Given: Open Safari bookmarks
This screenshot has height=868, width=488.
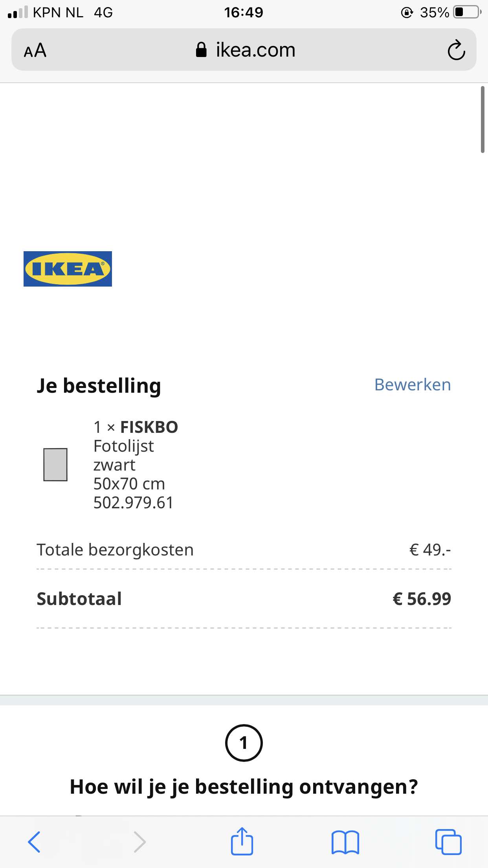Looking at the screenshot, I should [345, 842].
